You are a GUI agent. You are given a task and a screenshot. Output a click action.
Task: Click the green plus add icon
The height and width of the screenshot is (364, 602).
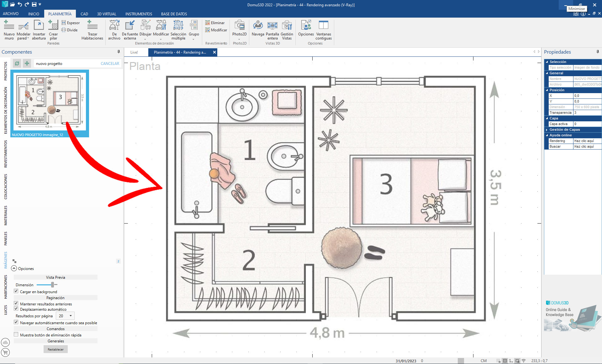[x=27, y=64]
